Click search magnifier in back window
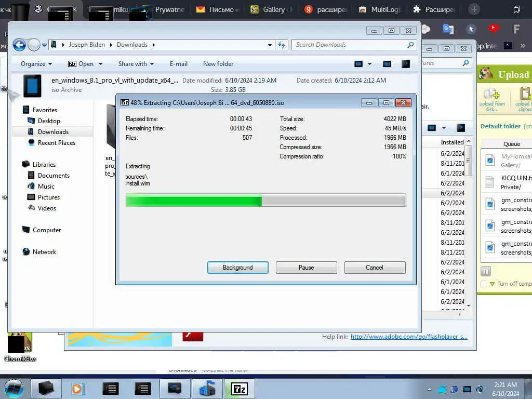Image resolution: width=532 pixels, height=399 pixels. [466, 63]
